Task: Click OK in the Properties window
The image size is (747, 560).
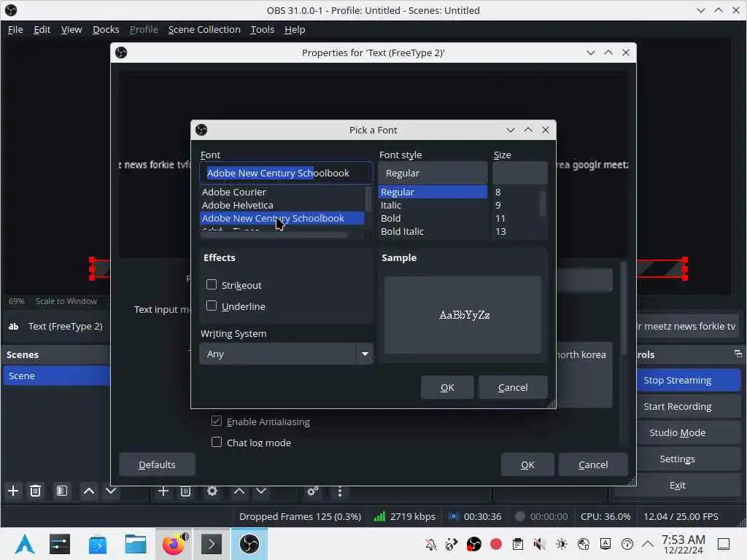Action: 527,464
